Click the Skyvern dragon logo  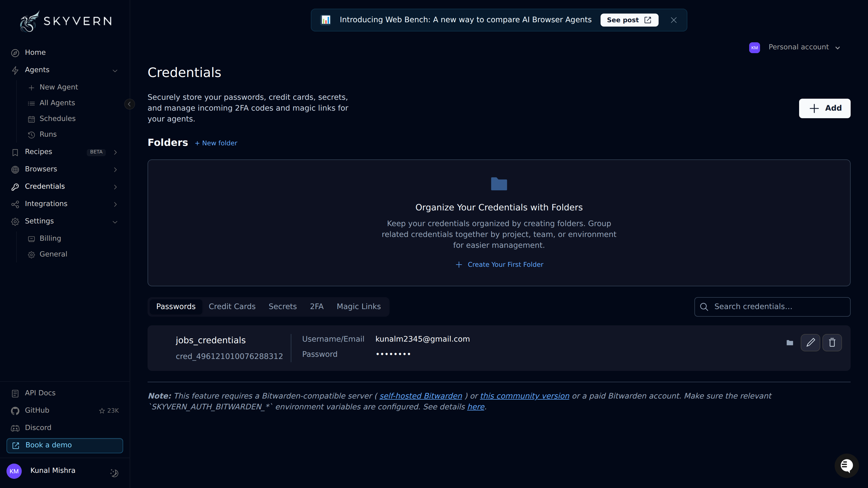tap(30, 22)
